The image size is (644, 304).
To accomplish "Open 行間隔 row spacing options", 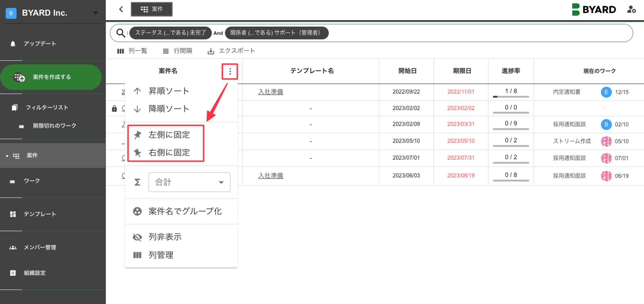I will coord(178,51).
